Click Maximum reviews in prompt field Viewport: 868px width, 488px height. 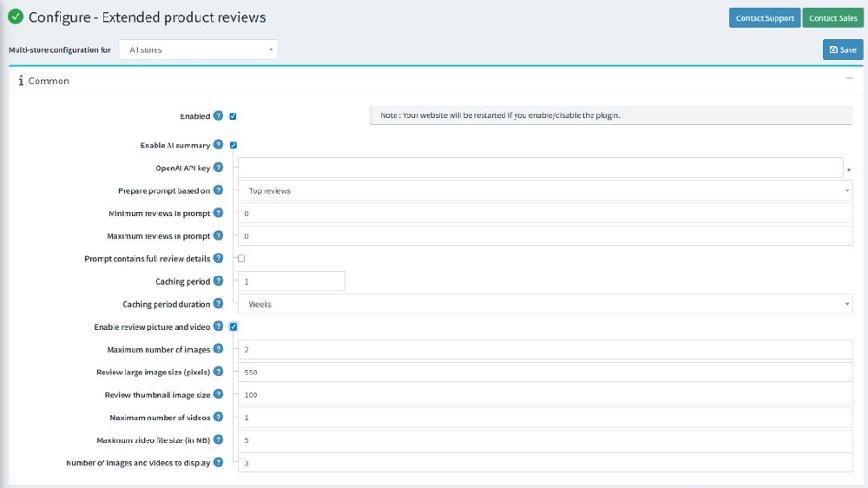click(545, 236)
